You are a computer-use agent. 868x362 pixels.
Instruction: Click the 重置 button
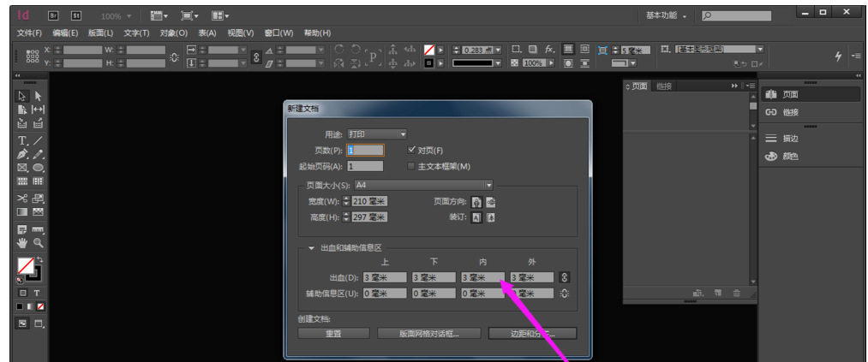tap(334, 333)
